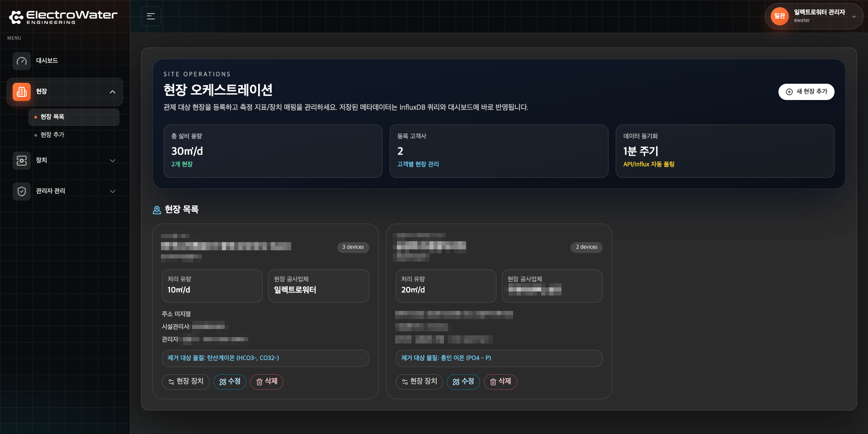
Task: Click the 장치 device icon in sidebar
Action: tap(22, 161)
